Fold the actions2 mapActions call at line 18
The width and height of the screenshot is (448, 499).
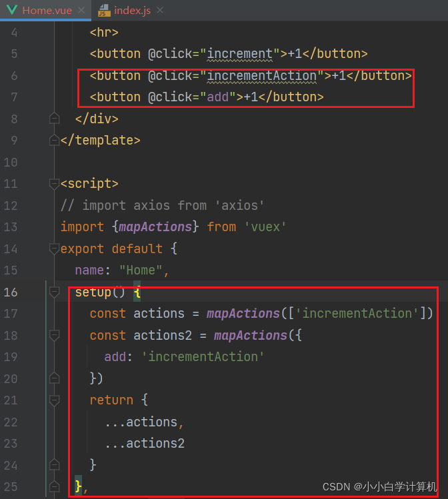(55, 335)
